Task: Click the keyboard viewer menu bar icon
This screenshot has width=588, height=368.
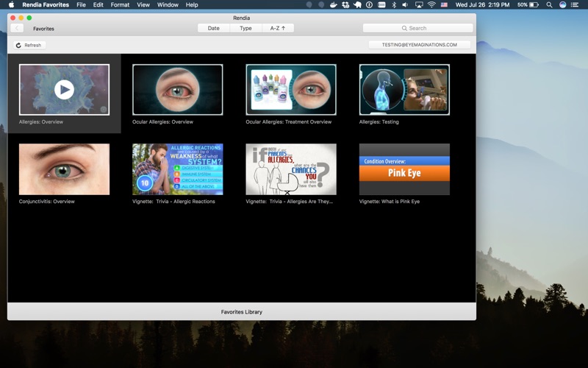Action: pos(381,5)
